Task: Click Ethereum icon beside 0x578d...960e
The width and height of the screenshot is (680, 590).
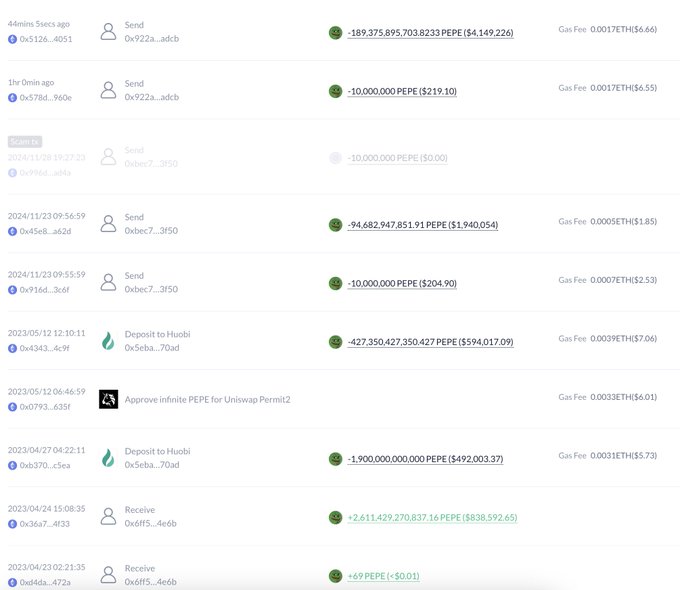Action: click(x=13, y=98)
